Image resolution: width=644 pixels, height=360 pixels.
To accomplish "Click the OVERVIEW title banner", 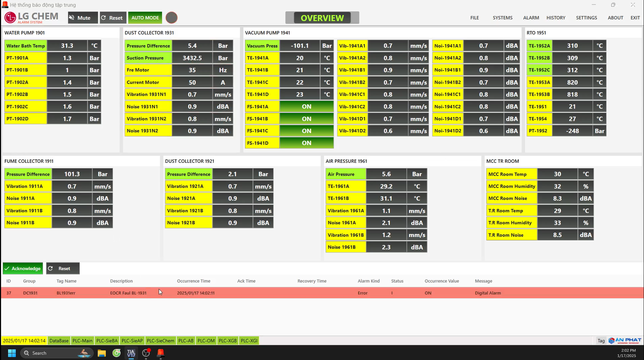I will pyautogui.click(x=322, y=18).
